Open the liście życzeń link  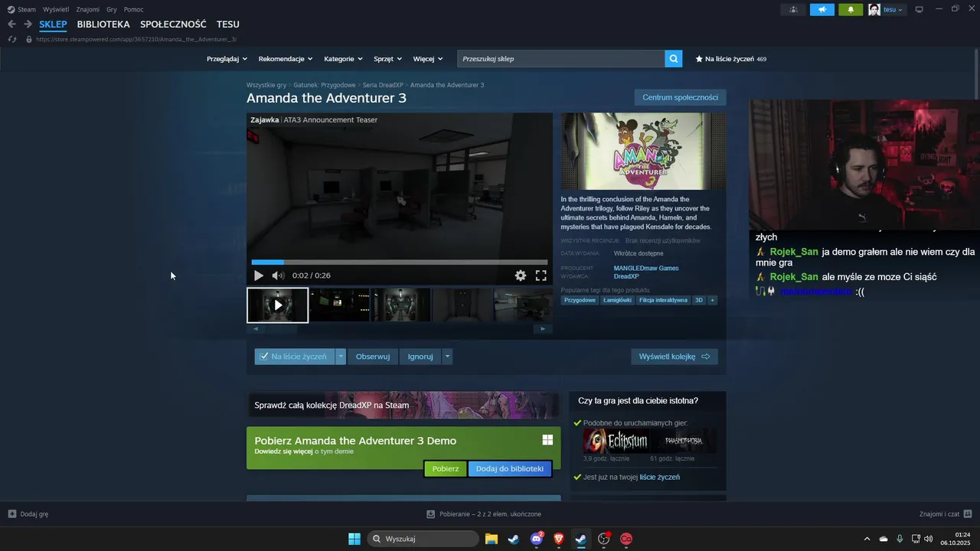[659, 477]
